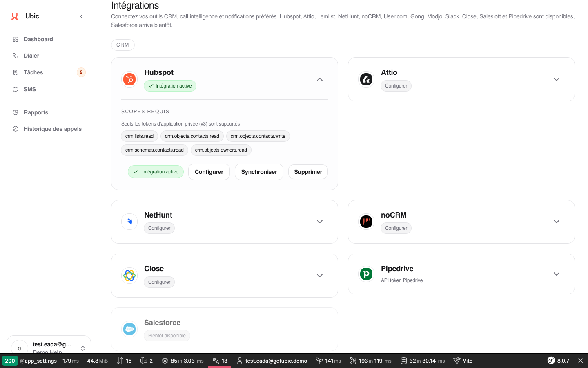Click the Dashboard grid icon

click(x=16, y=39)
